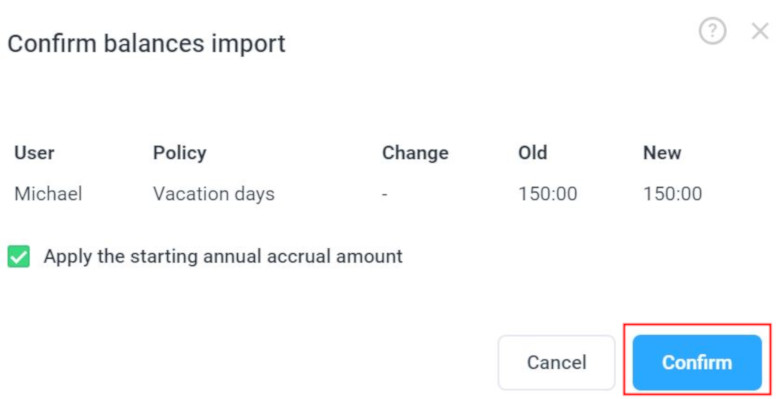The width and height of the screenshot is (777, 399).
Task: Click the blue Confirm button
Action: point(697,362)
